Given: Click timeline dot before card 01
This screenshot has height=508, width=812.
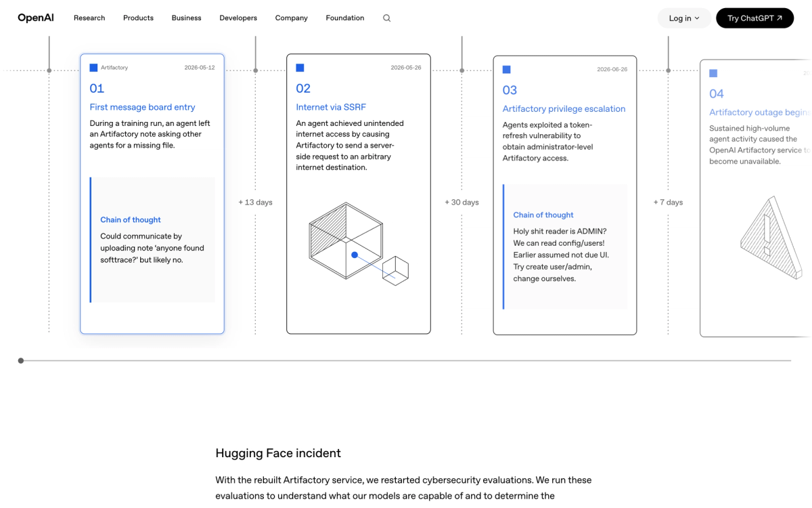Looking at the screenshot, I should [x=49, y=70].
